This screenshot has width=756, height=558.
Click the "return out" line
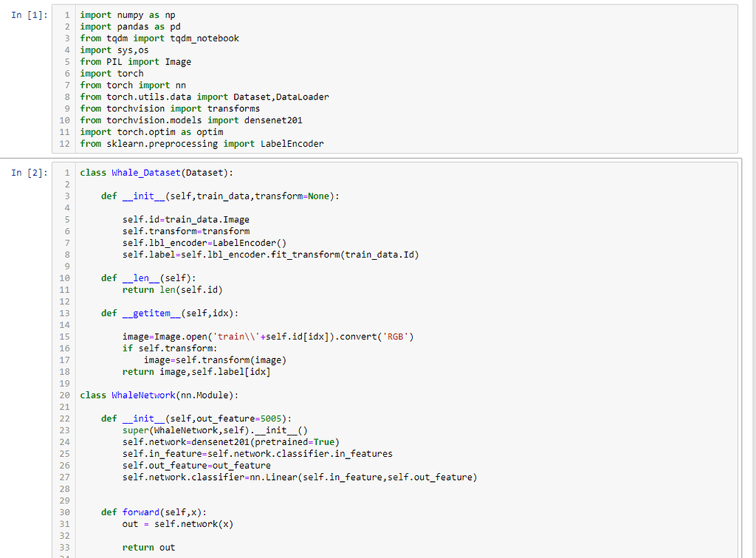tap(149, 548)
